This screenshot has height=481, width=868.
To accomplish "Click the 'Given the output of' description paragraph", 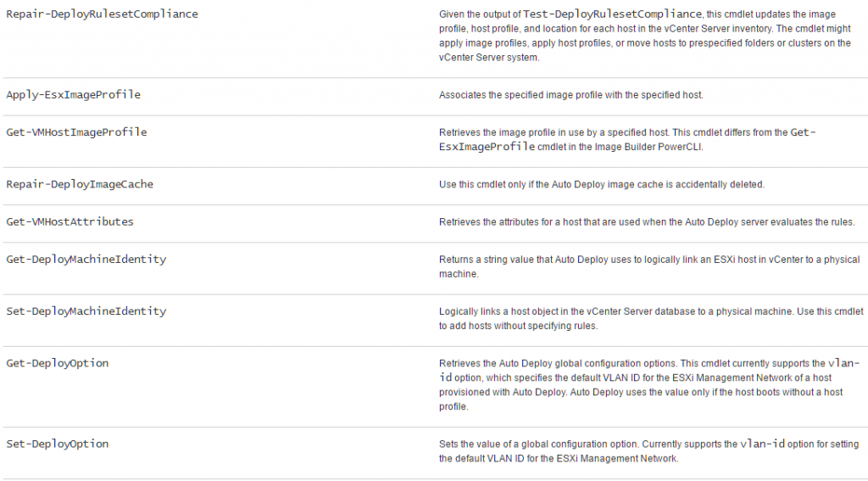I will click(x=645, y=36).
